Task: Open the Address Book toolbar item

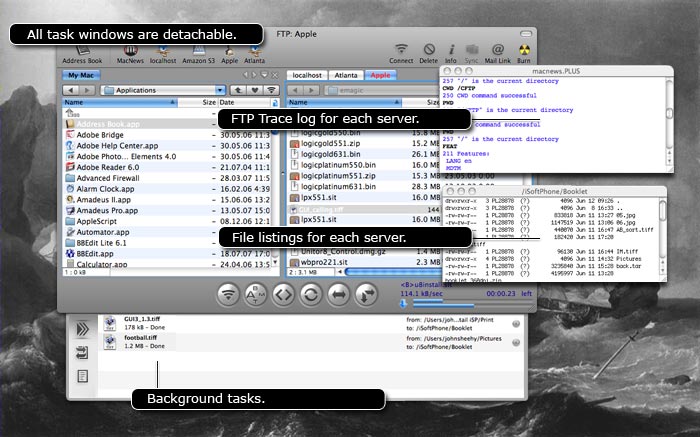Action: [x=82, y=55]
